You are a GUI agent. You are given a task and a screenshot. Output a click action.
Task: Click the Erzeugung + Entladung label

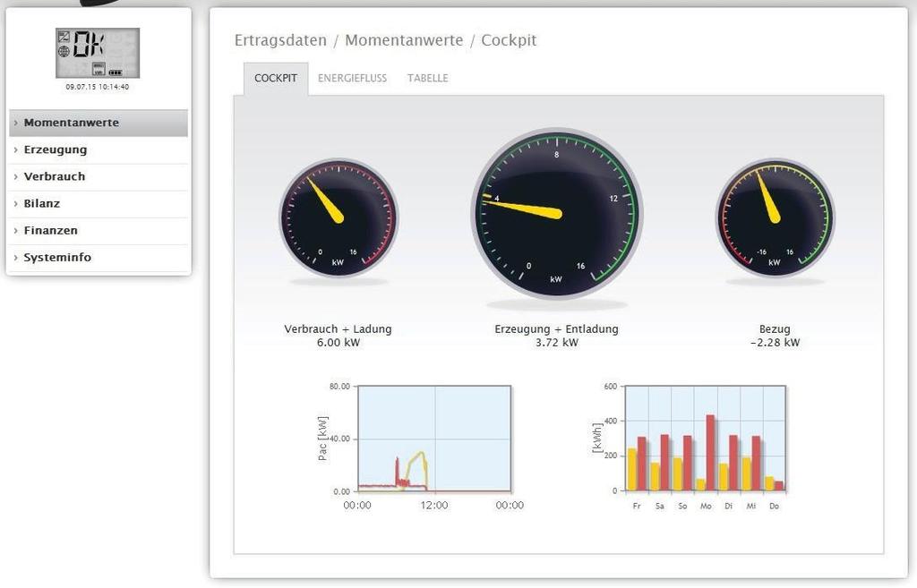click(x=556, y=329)
